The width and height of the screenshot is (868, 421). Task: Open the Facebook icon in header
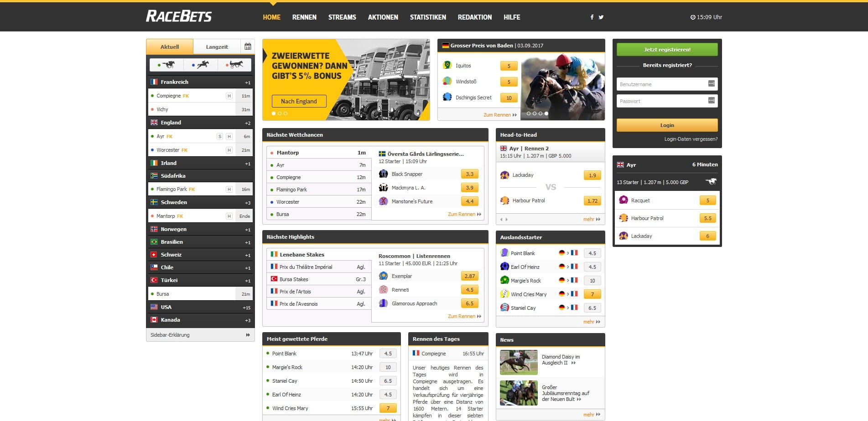(x=592, y=17)
